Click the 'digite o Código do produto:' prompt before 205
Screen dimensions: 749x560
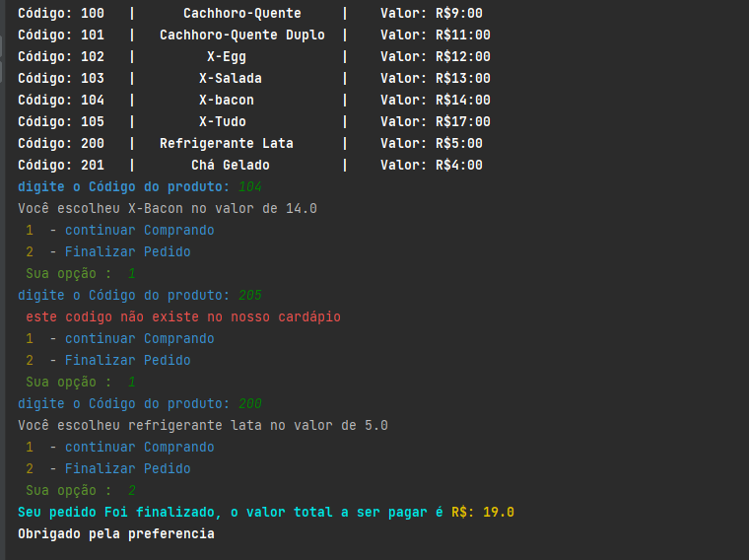(x=124, y=296)
